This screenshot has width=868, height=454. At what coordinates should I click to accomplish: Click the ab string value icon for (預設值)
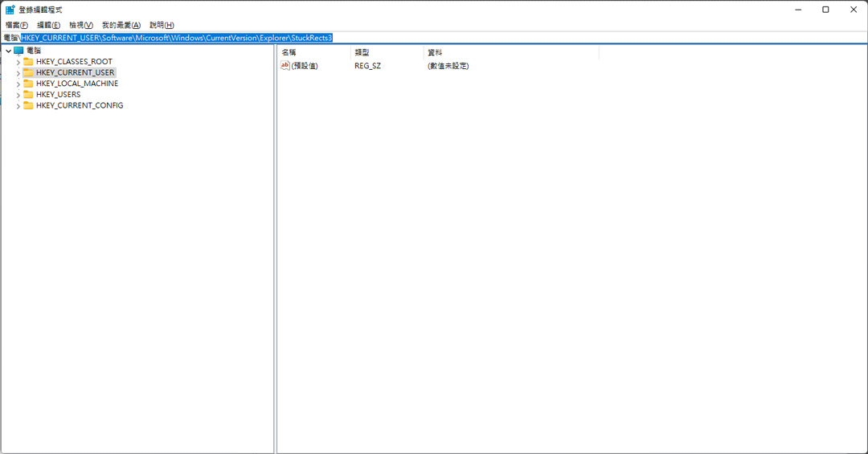(285, 65)
